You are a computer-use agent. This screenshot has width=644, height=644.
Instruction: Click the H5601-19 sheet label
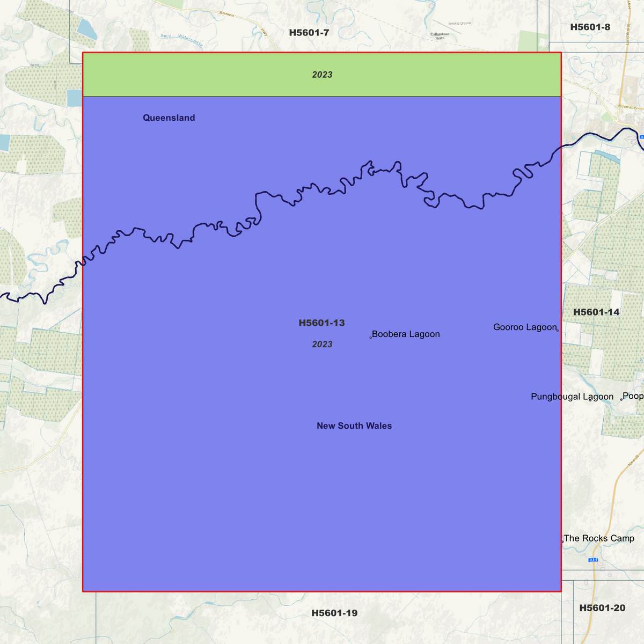pos(334,613)
